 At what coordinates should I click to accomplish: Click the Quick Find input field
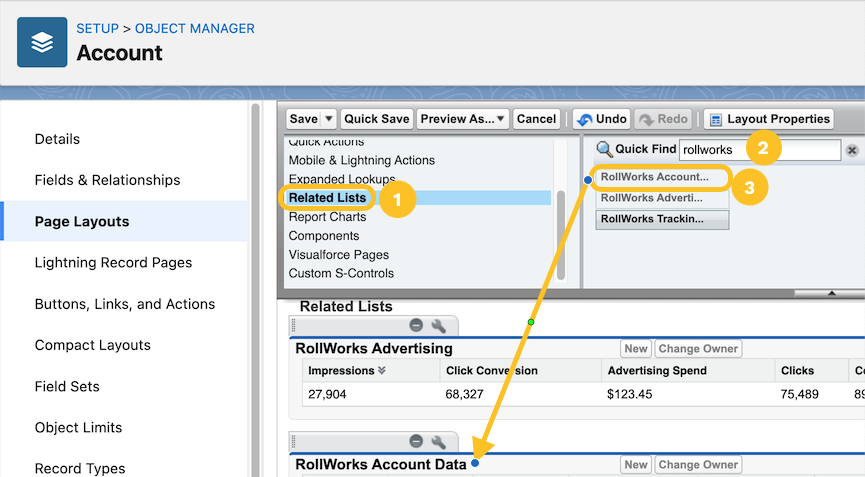click(x=760, y=150)
